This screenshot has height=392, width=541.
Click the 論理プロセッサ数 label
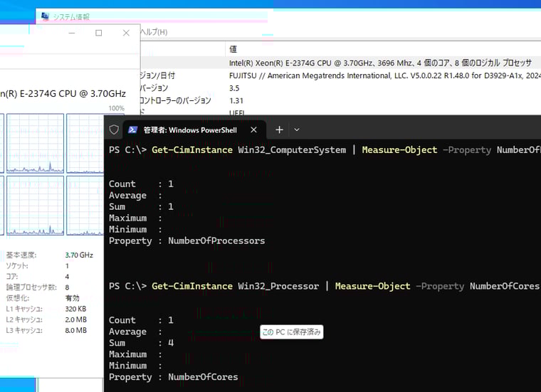click(x=31, y=287)
